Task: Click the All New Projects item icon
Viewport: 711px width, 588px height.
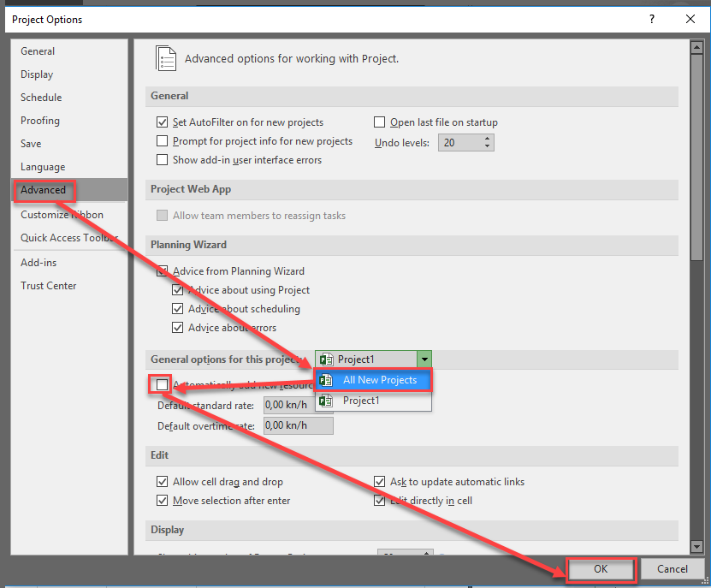Action: pos(326,379)
